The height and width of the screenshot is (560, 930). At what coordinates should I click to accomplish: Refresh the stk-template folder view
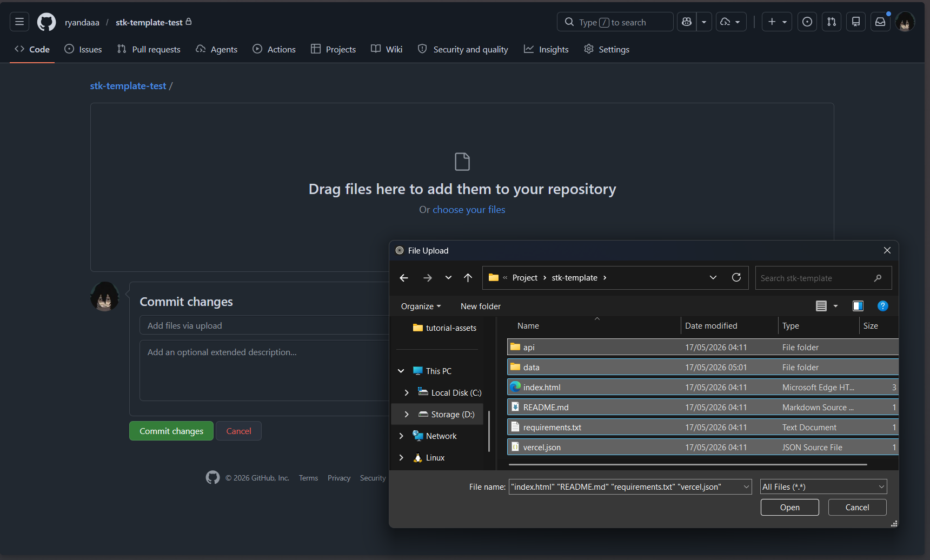pyautogui.click(x=736, y=278)
